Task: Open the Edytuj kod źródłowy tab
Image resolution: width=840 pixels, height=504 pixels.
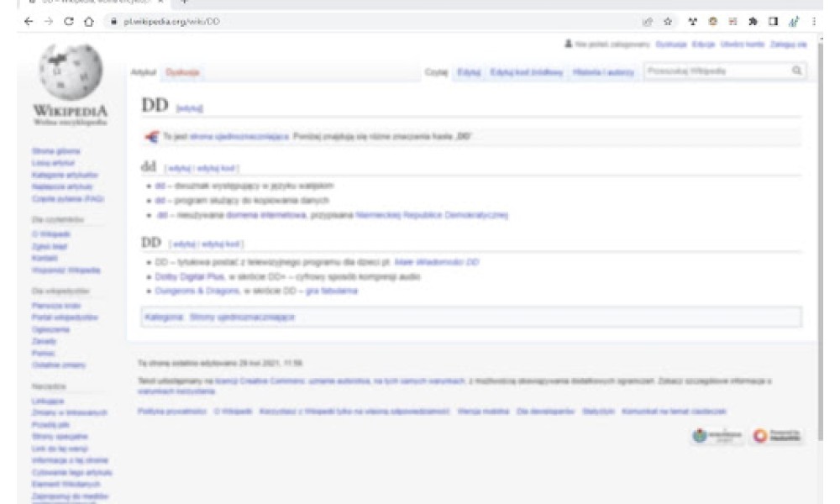Action: coord(527,72)
